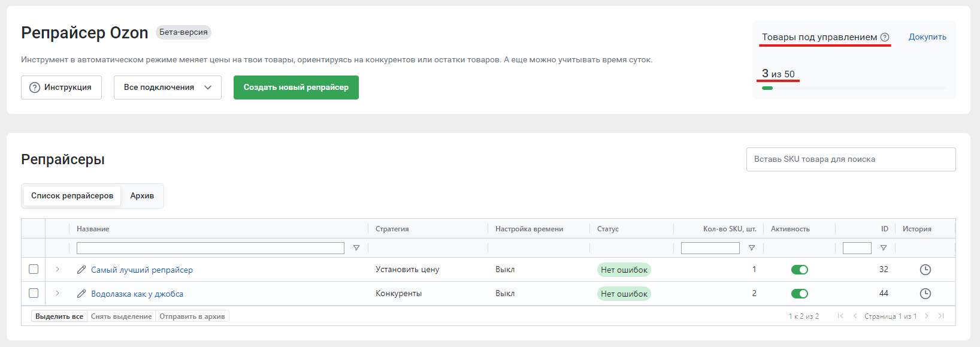Open the Инструкция button

[x=61, y=87]
